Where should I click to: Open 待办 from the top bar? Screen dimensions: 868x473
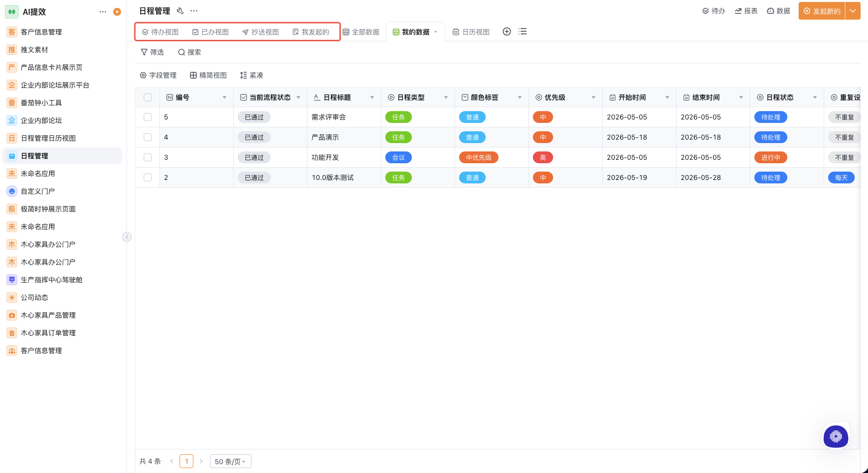[713, 11]
